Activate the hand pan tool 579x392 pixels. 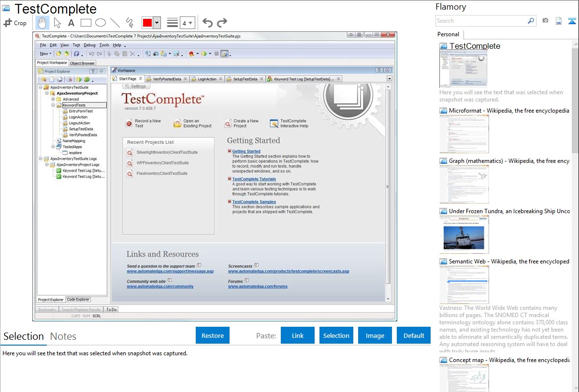coord(42,23)
